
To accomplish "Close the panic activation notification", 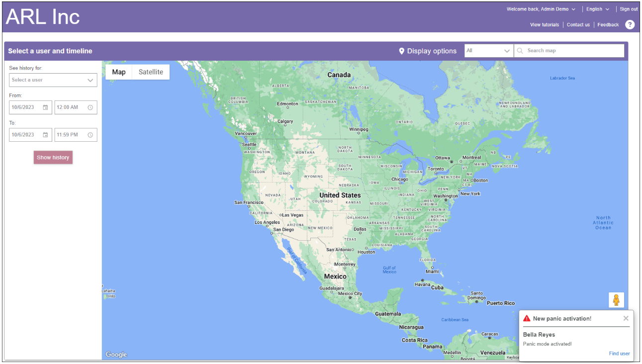I will point(626,318).
